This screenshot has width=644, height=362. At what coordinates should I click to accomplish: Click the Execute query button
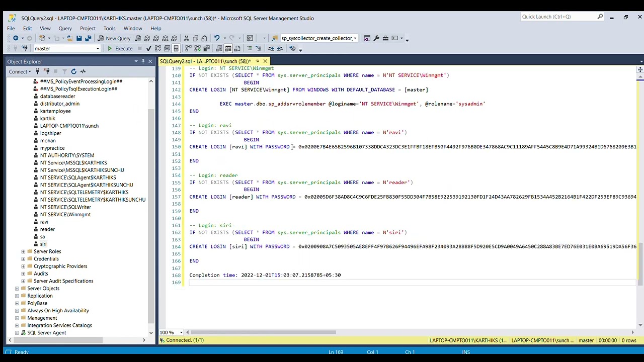click(x=120, y=49)
